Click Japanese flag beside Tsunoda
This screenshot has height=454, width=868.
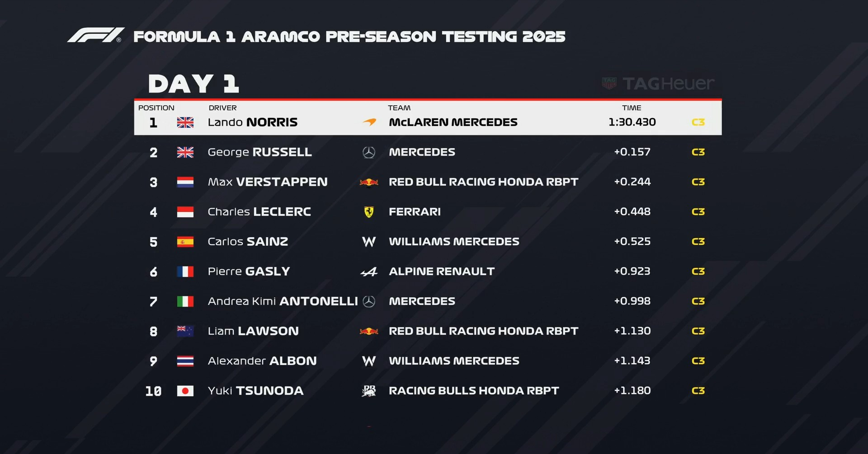(x=185, y=391)
